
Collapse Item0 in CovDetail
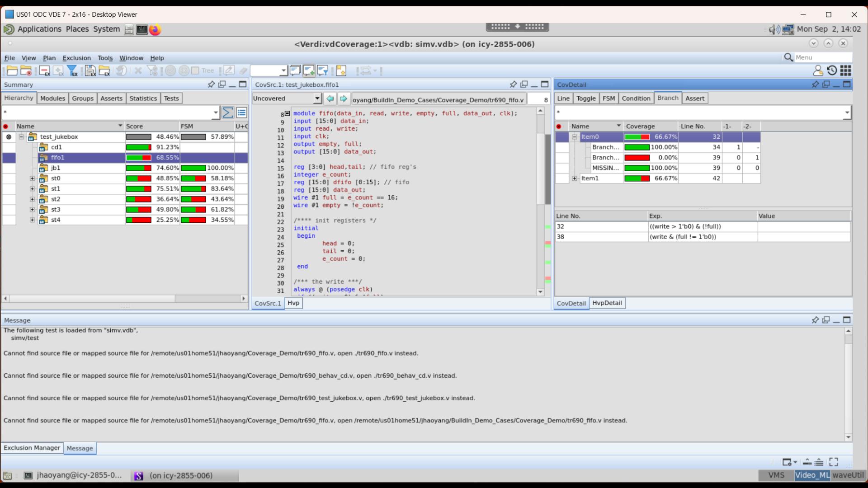(x=575, y=137)
